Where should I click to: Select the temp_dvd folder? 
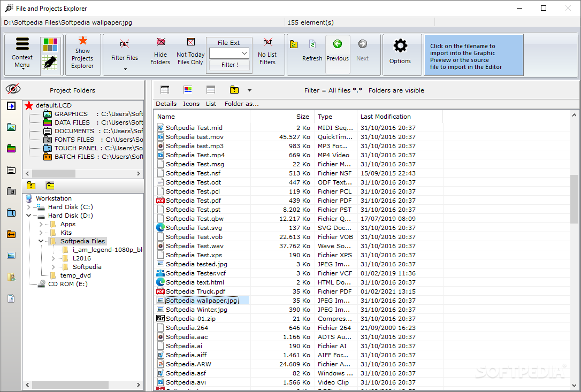(75, 275)
